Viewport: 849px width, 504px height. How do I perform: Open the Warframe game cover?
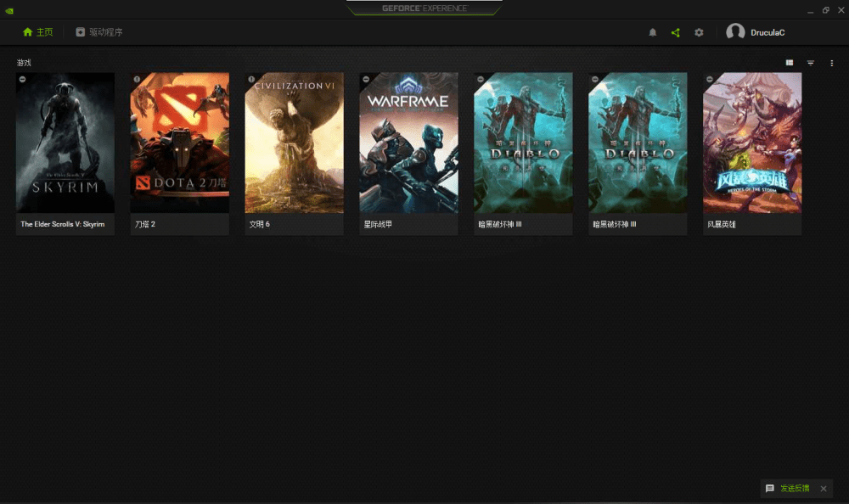click(x=409, y=143)
